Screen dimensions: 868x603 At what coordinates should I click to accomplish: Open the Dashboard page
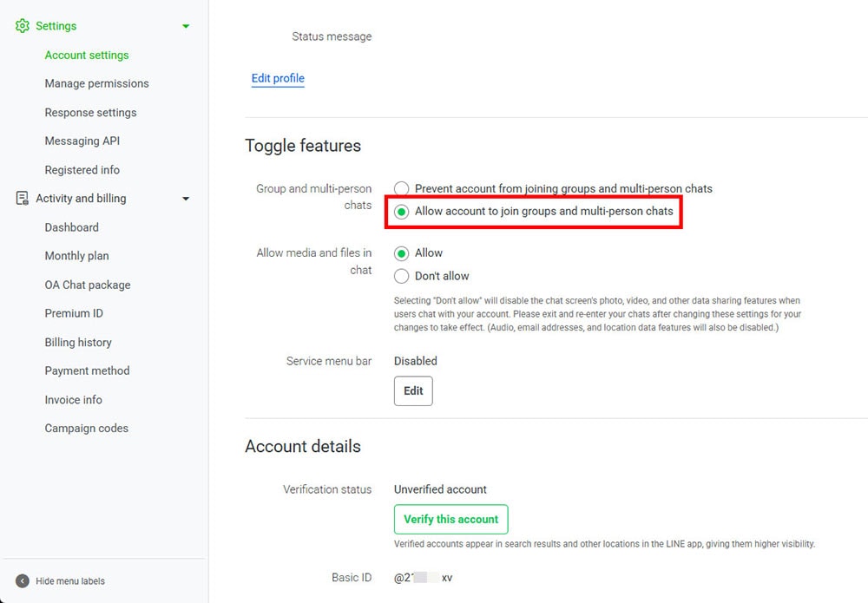click(x=71, y=227)
